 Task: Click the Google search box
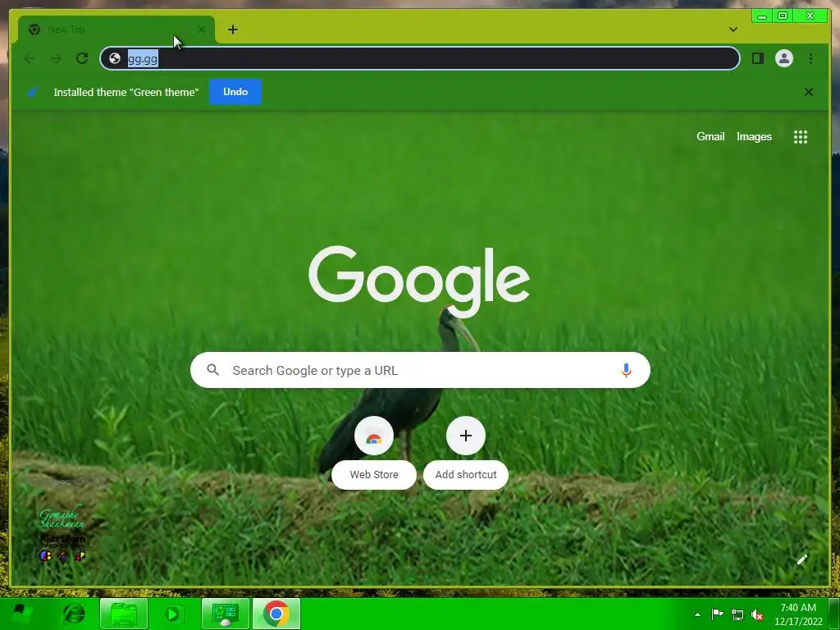[x=420, y=370]
